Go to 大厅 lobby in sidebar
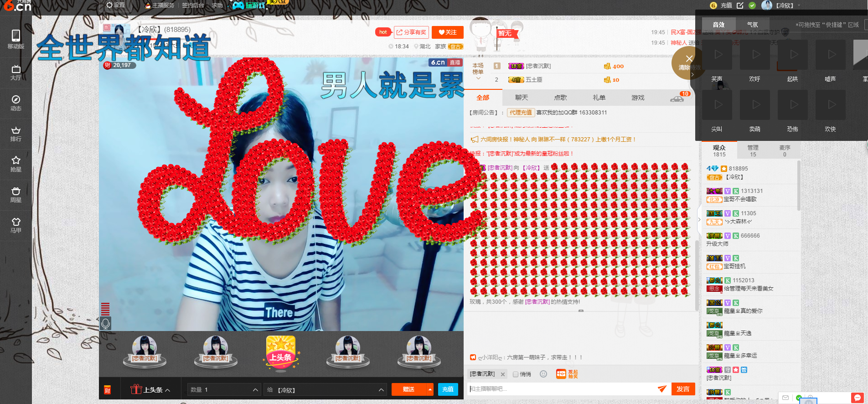Screen dimensions: 868x404 pyautogui.click(x=16, y=73)
